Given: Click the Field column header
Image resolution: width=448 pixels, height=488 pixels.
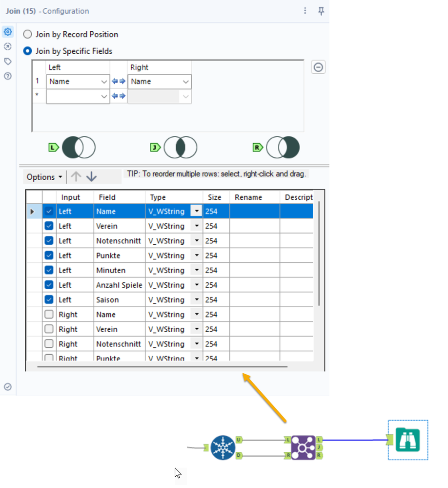Looking at the screenshot, I should 120,197.
